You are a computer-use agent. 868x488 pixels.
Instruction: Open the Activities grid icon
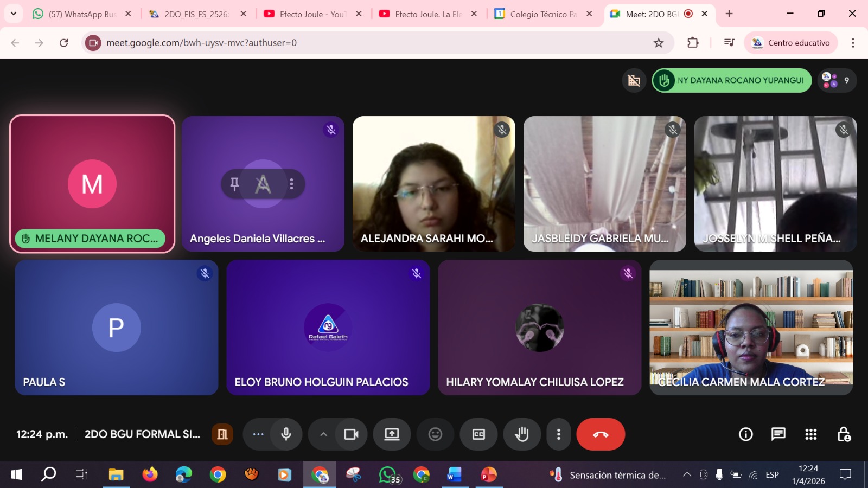coord(810,434)
